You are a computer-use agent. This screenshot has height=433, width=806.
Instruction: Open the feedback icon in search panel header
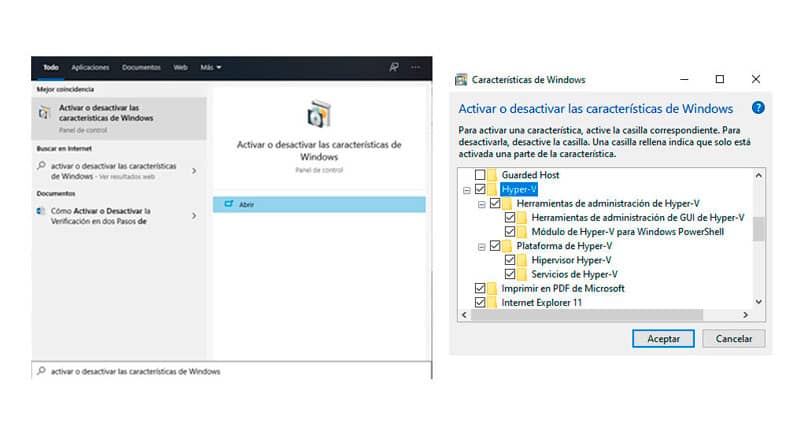394,67
